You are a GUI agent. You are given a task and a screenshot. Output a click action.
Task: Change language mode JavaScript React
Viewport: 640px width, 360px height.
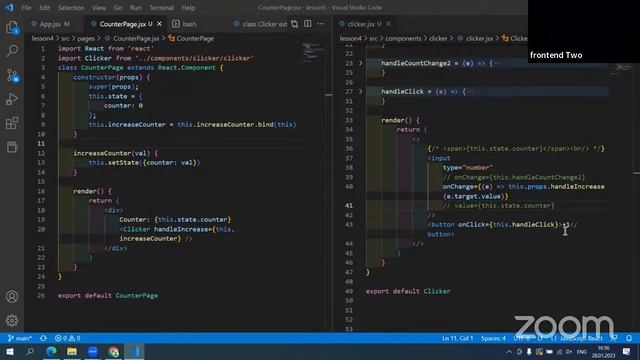point(581,338)
